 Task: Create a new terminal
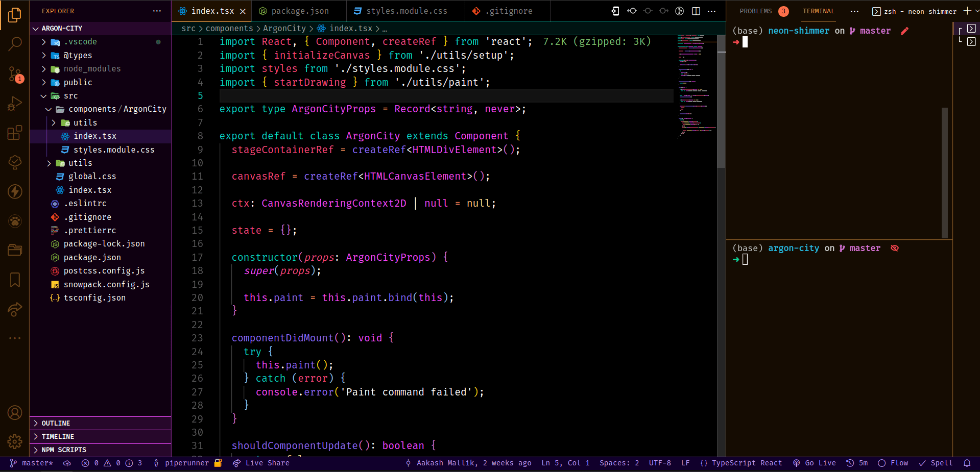coord(967,11)
